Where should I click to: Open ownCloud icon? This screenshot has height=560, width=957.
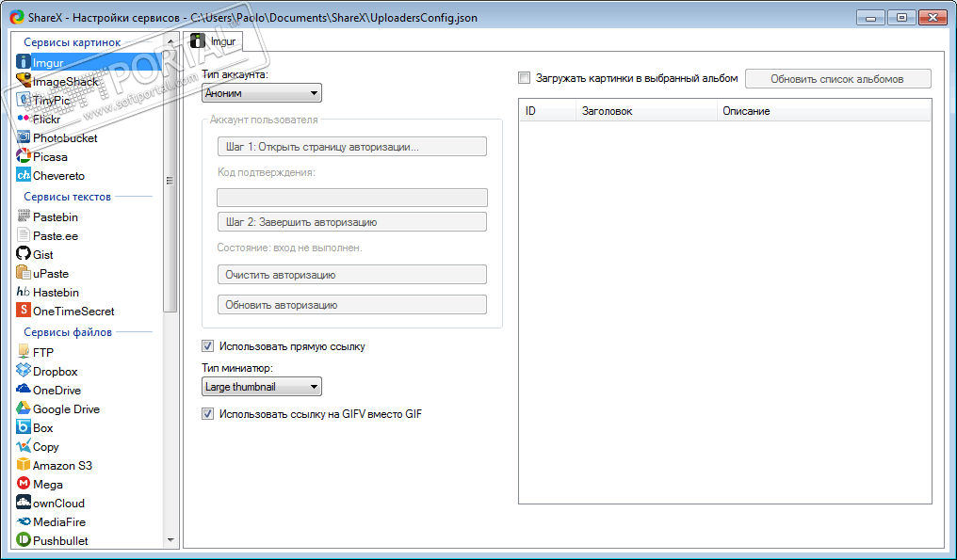24,504
